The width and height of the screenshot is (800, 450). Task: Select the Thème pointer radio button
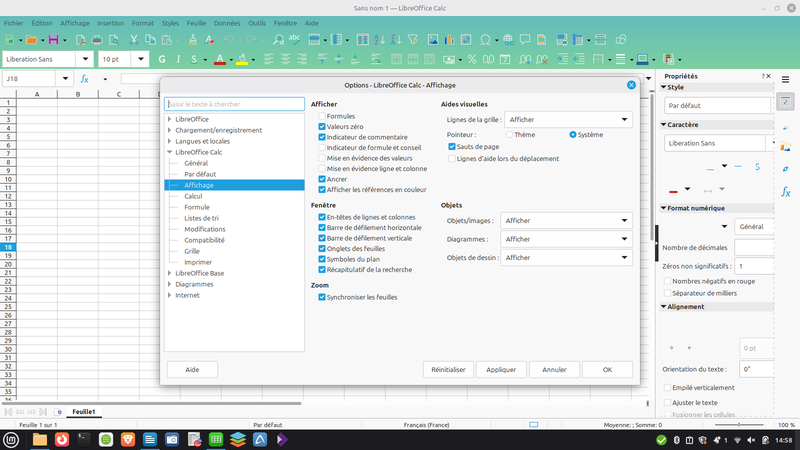509,135
